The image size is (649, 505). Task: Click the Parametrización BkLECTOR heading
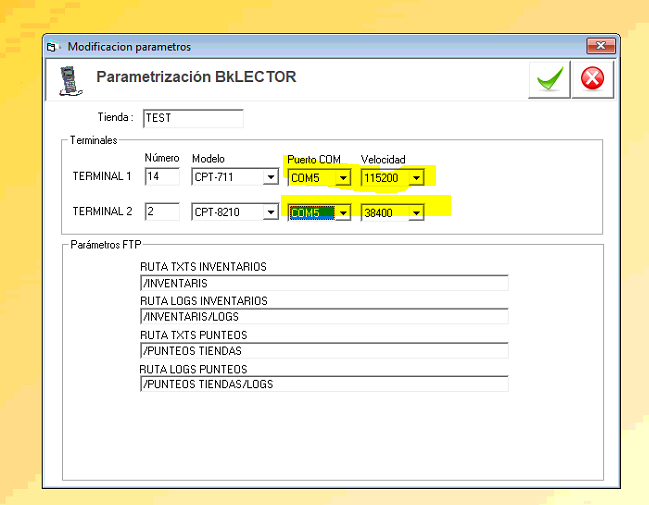coord(196,77)
